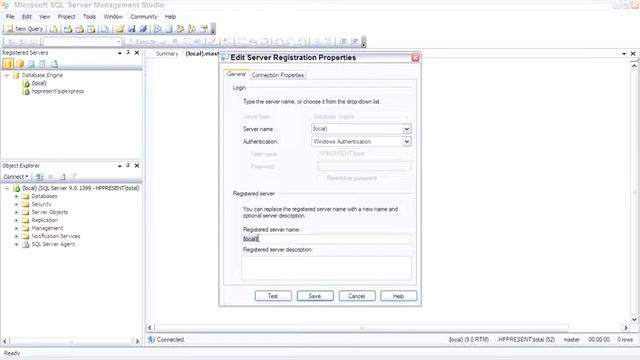Click the hppresent\sqlexpress server icon
The width and height of the screenshot is (640, 360).
(x=26, y=91)
